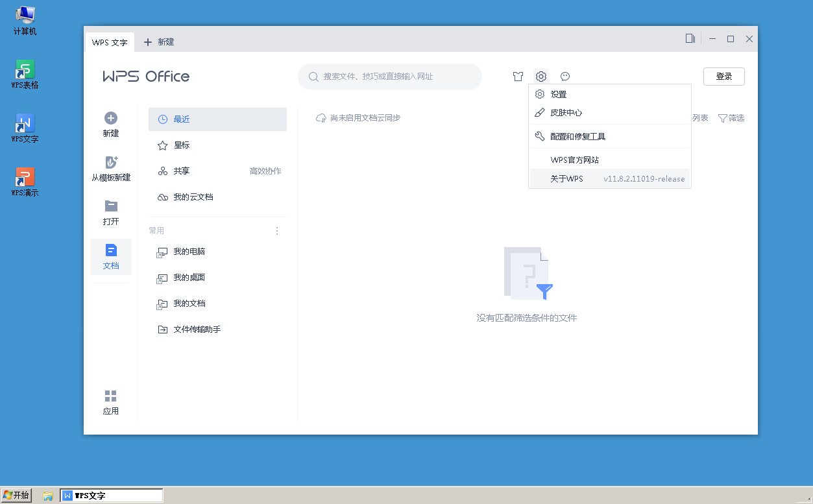The width and height of the screenshot is (813, 504).
Task: Choose 设置 from the dropdown menu
Action: [610, 95]
